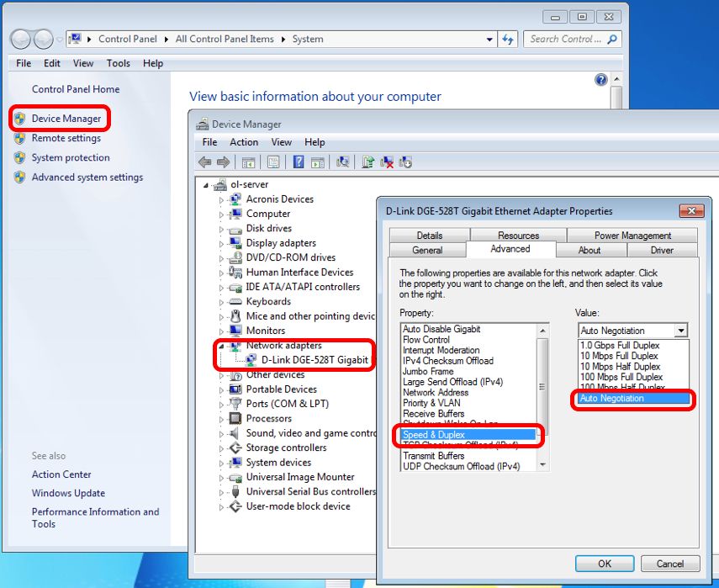The image size is (719, 588).
Task: Switch to the Resources tab
Action: pos(518,236)
